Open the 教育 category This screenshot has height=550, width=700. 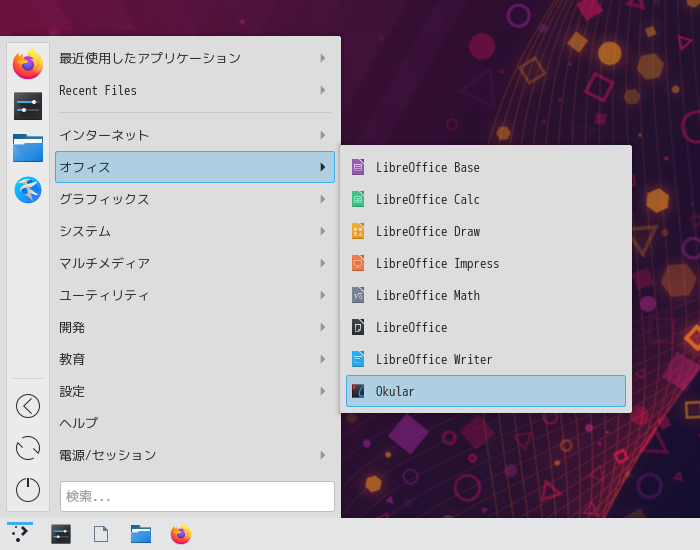(195, 359)
